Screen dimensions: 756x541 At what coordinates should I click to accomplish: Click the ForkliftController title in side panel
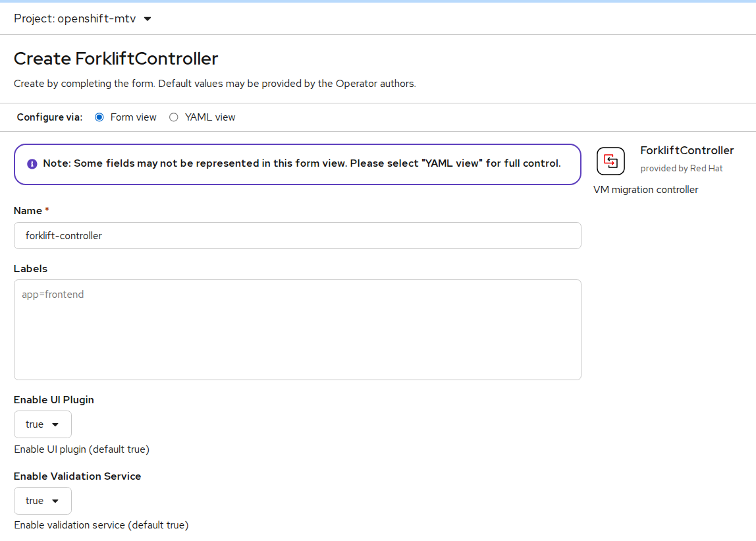pos(687,150)
